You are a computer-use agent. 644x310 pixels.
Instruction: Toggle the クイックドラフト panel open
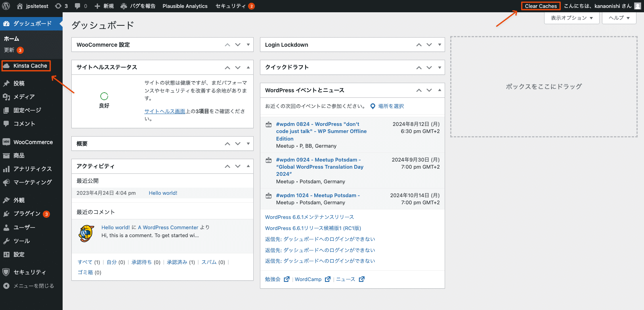(440, 67)
